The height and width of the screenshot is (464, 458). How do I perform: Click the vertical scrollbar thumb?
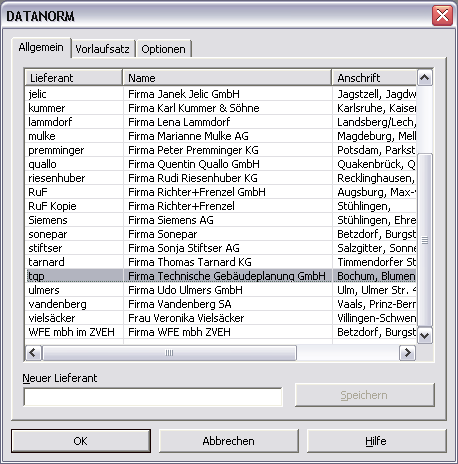(425, 240)
